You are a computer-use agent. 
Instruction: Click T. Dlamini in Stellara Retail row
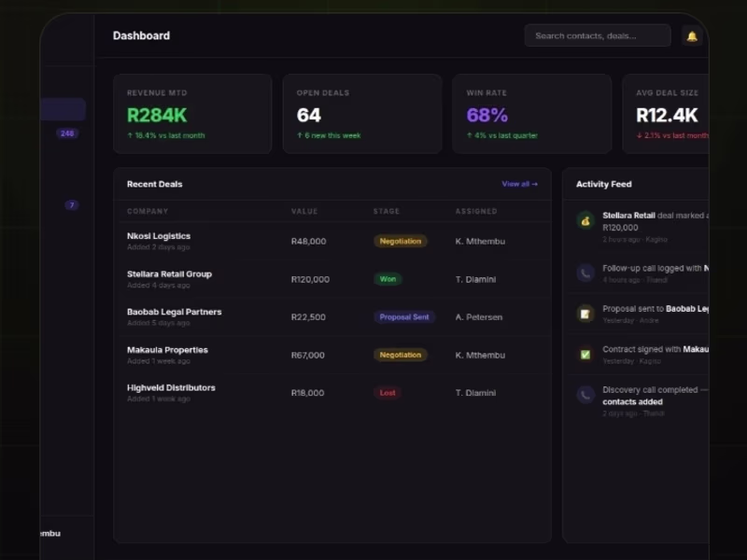[475, 279]
